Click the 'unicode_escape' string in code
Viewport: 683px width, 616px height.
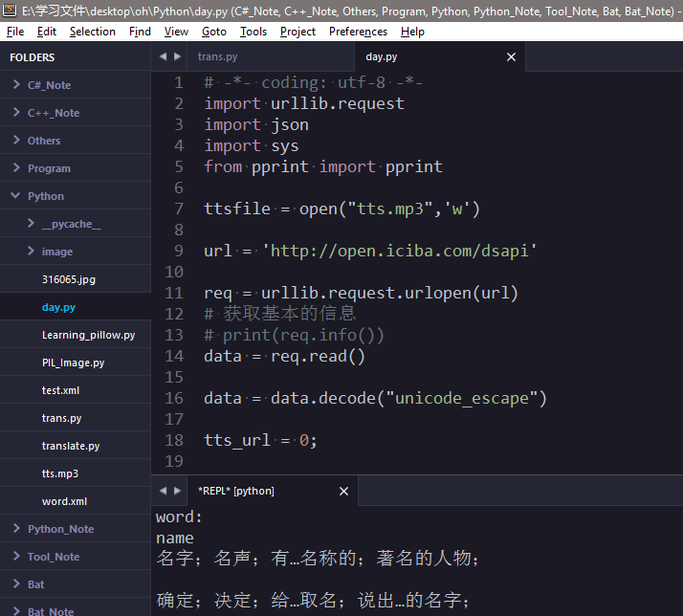462,398
